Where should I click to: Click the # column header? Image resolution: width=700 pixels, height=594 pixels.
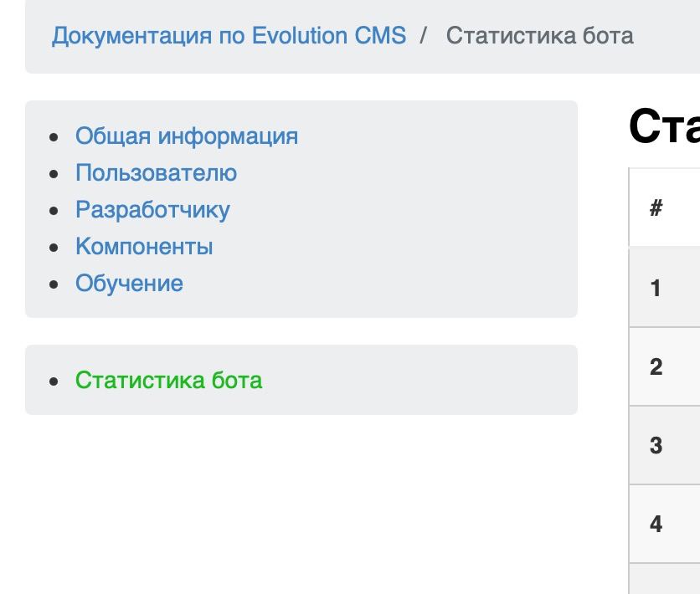(x=656, y=208)
